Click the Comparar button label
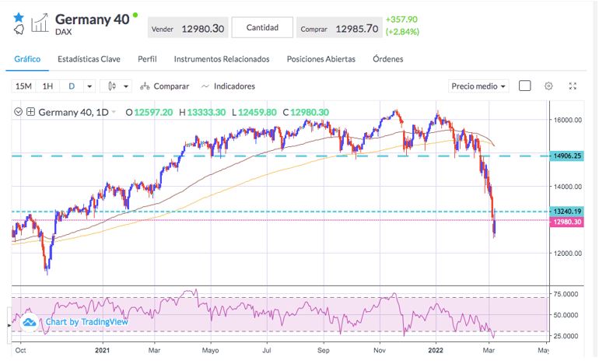 171,86
